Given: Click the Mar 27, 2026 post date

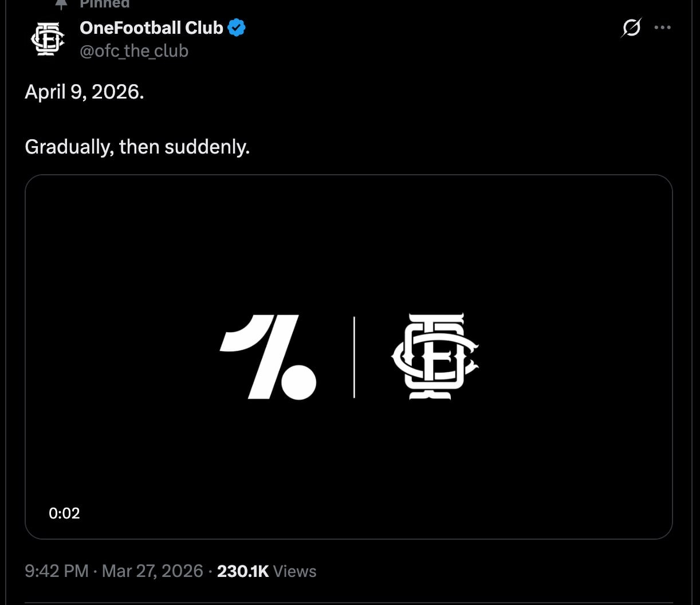Looking at the screenshot, I should pyautogui.click(x=152, y=571).
